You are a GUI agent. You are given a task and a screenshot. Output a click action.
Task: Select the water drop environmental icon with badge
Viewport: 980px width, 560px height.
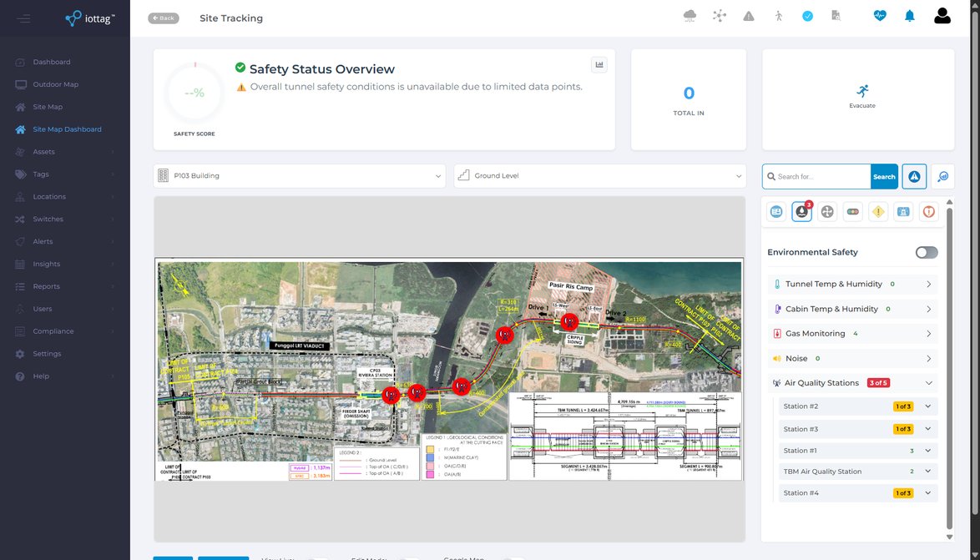click(802, 212)
